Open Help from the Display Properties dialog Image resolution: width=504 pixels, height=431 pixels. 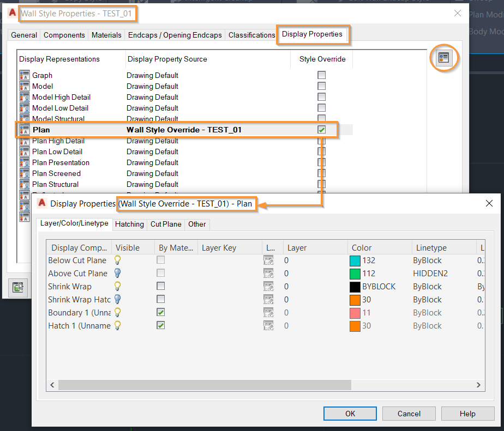[x=467, y=414]
